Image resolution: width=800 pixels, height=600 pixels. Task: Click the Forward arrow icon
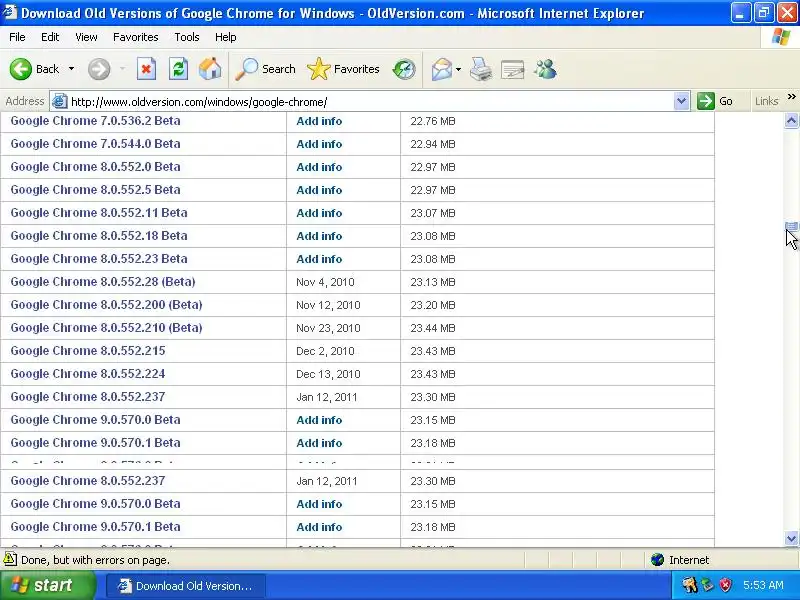coord(98,69)
